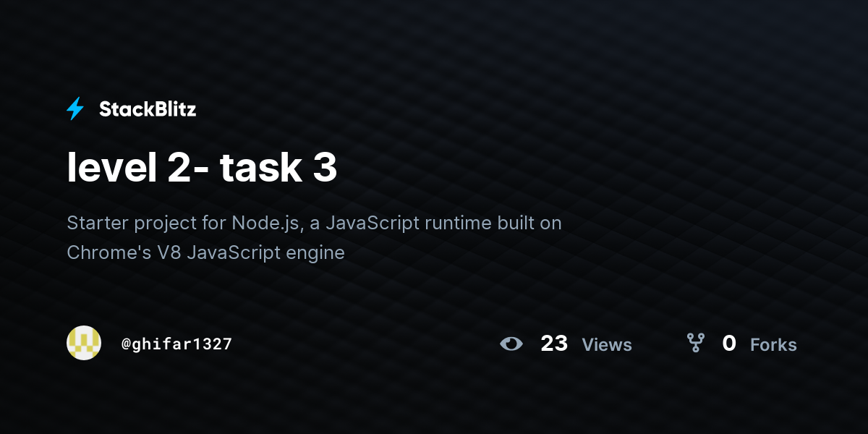This screenshot has height=434, width=868.
Task: Click the Views label
Action: 607,345
